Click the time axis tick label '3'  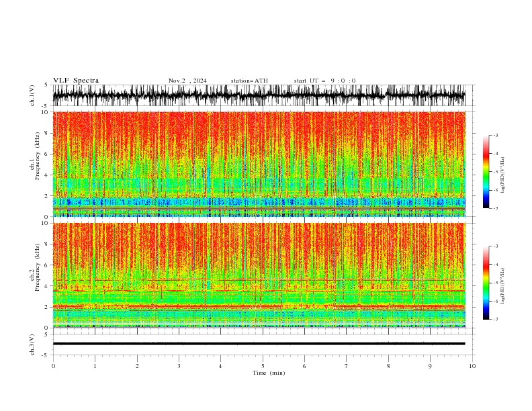click(x=179, y=366)
